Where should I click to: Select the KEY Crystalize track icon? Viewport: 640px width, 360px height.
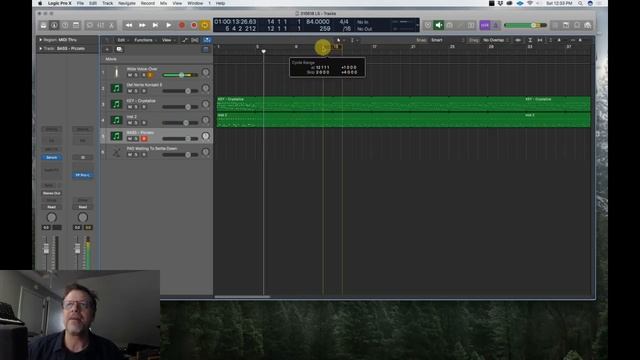pos(116,104)
